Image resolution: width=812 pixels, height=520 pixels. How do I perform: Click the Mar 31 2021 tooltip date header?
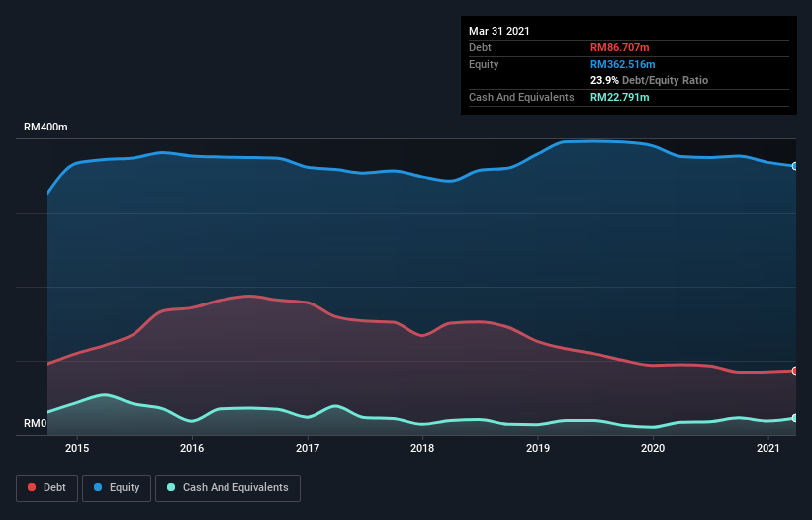[499, 31]
